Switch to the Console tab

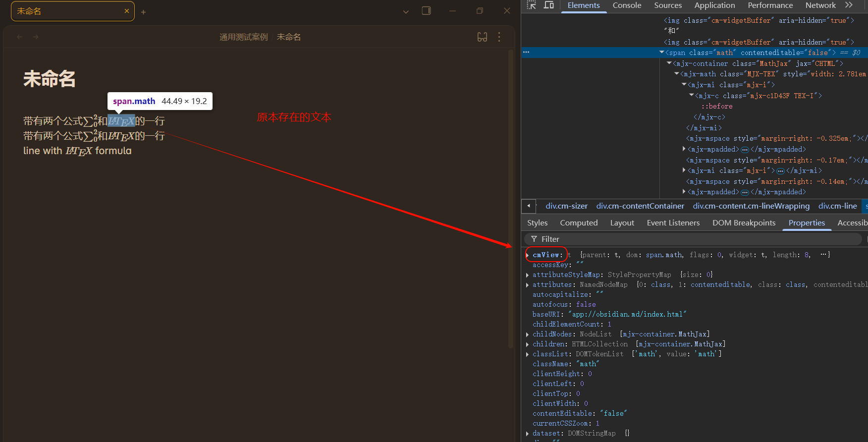tap(627, 5)
